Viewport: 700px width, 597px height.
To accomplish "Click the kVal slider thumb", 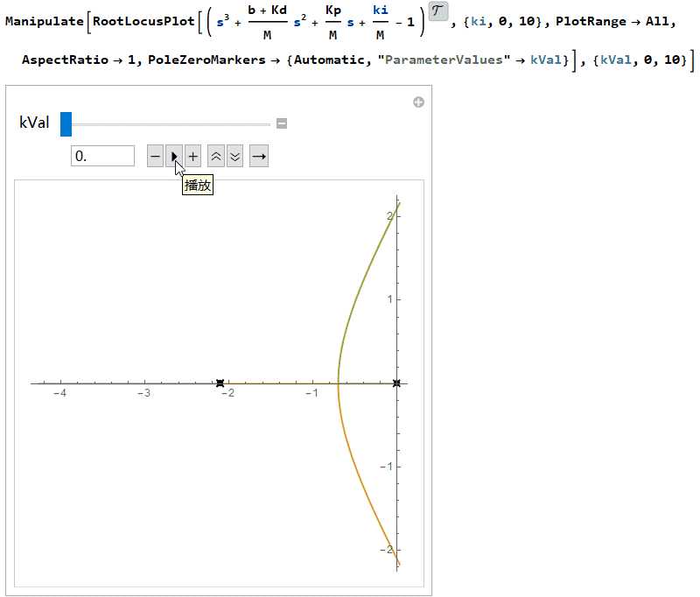I will click(x=66, y=123).
